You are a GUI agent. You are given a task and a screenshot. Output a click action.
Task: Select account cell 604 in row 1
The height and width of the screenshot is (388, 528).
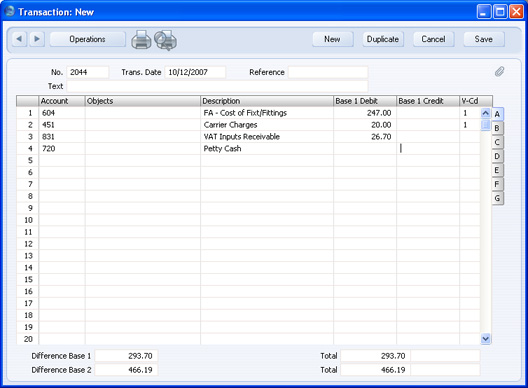[x=62, y=113]
